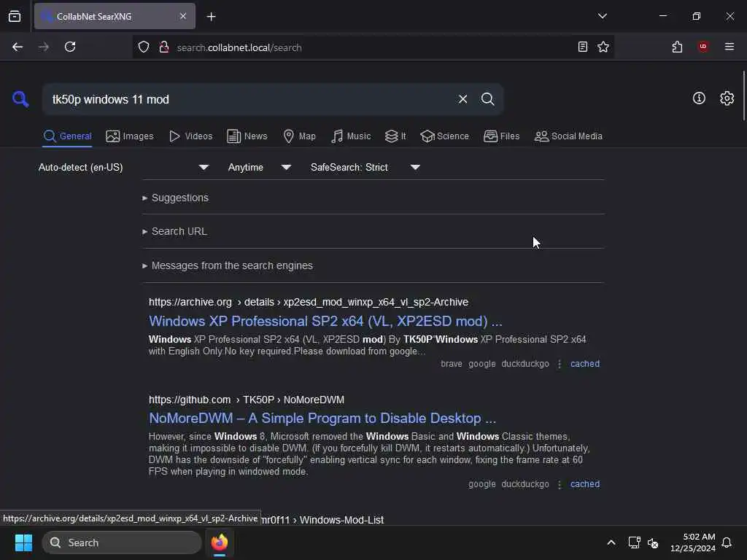Open the Anytime time range dropdown
The width and height of the screenshot is (747, 560).
(x=259, y=167)
